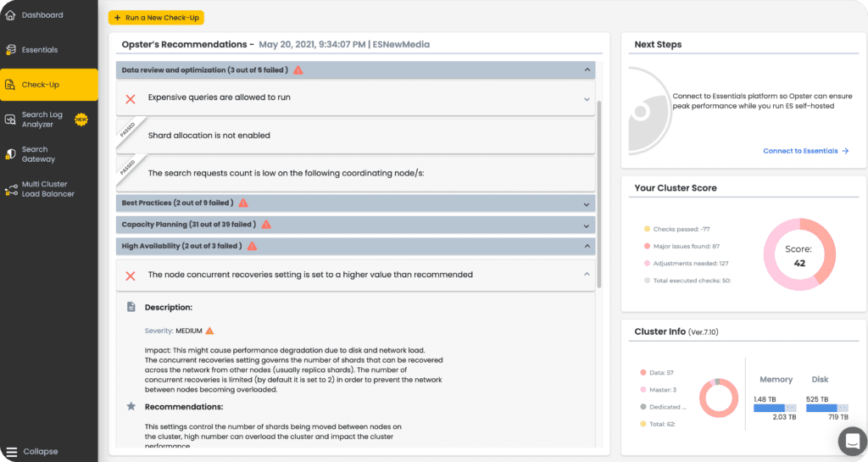Click the Memory usage bar
Image resolution: width=868 pixels, height=462 pixels.
pos(775,408)
